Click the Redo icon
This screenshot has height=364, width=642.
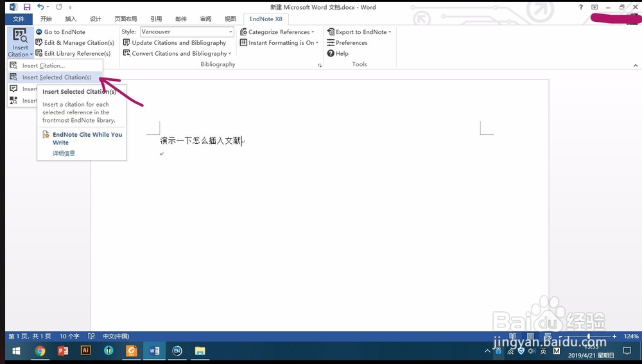coord(59,7)
